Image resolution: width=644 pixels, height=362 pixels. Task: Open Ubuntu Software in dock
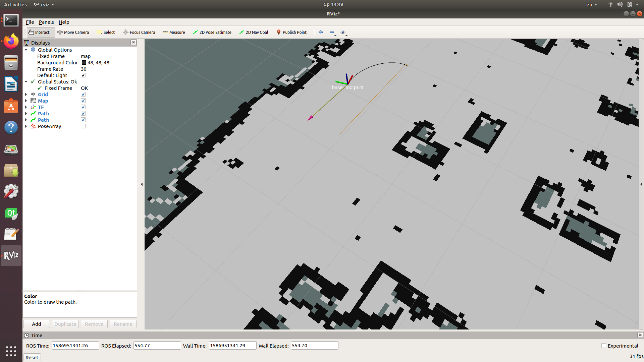click(11, 106)
